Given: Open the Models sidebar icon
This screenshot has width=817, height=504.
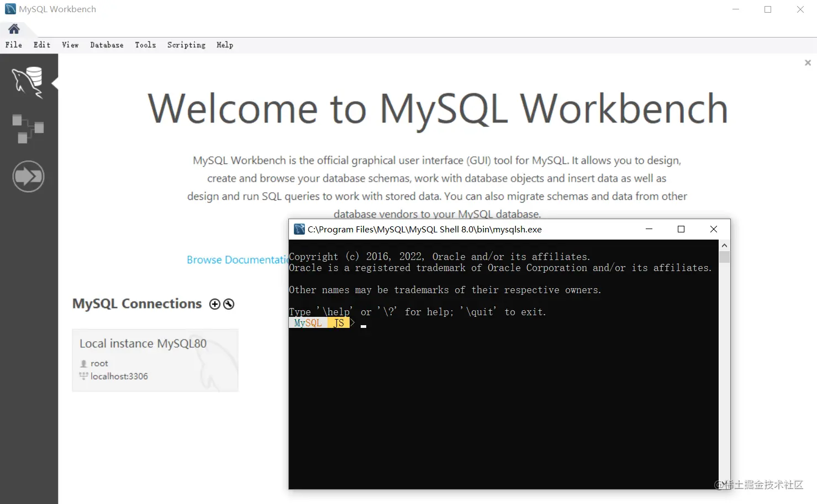Looking at the screenshot, I should [x=28, y=129].
